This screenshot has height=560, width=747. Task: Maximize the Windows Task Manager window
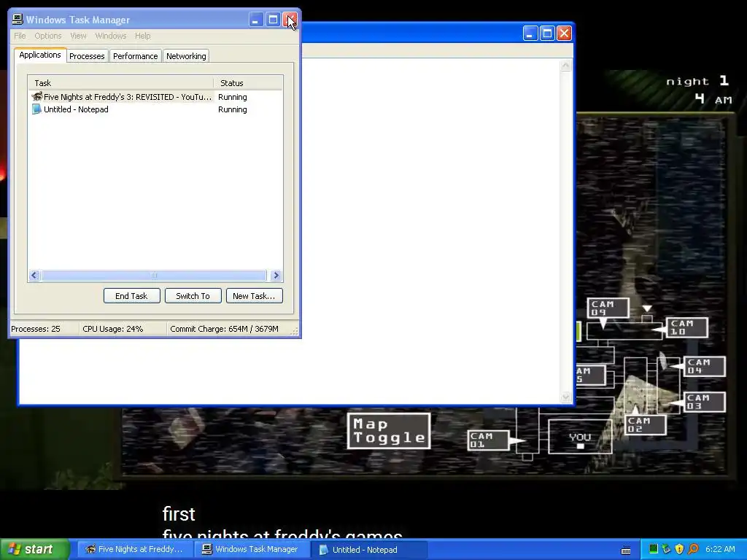273,20
